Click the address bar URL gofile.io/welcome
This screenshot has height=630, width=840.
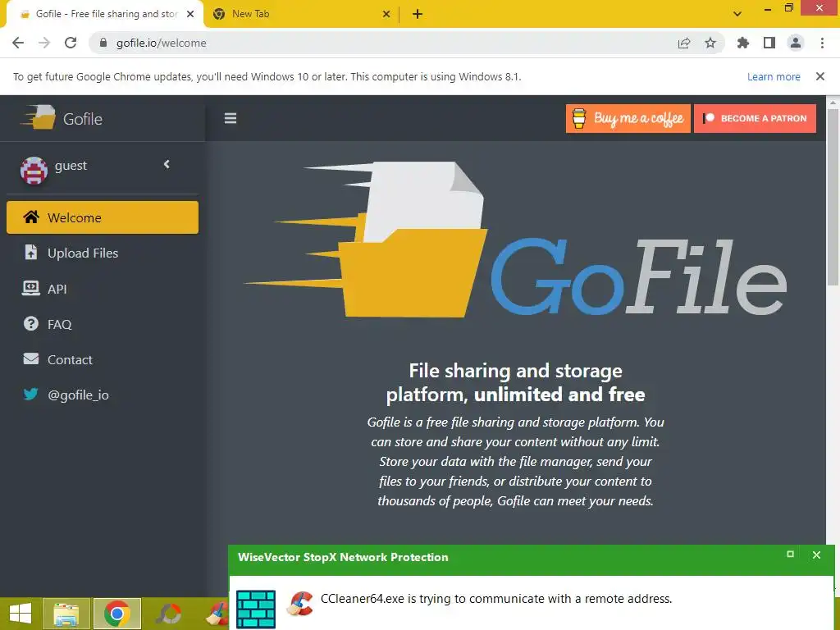coord(162,43)
